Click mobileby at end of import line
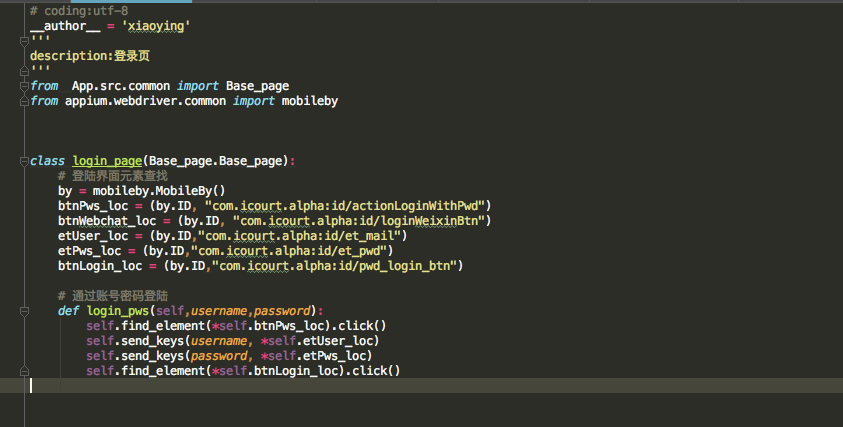This screenshot has height=427, width=843. (x=310, y=101)
